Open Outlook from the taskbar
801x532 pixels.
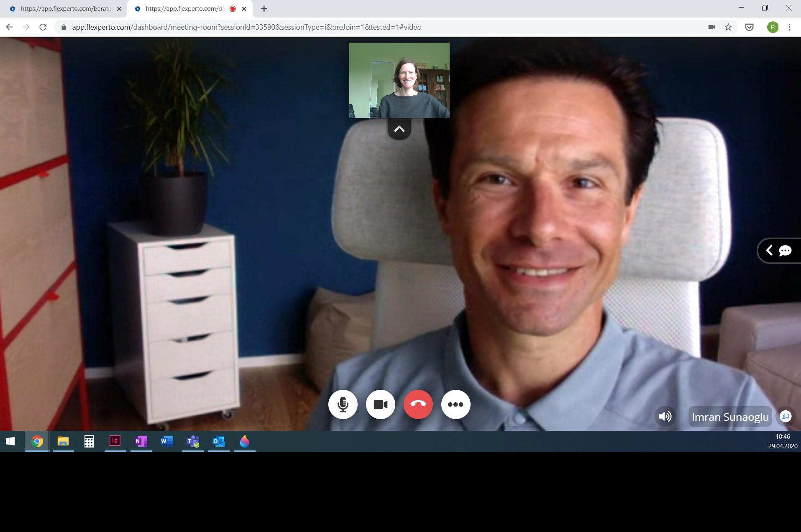coord(219,441)
